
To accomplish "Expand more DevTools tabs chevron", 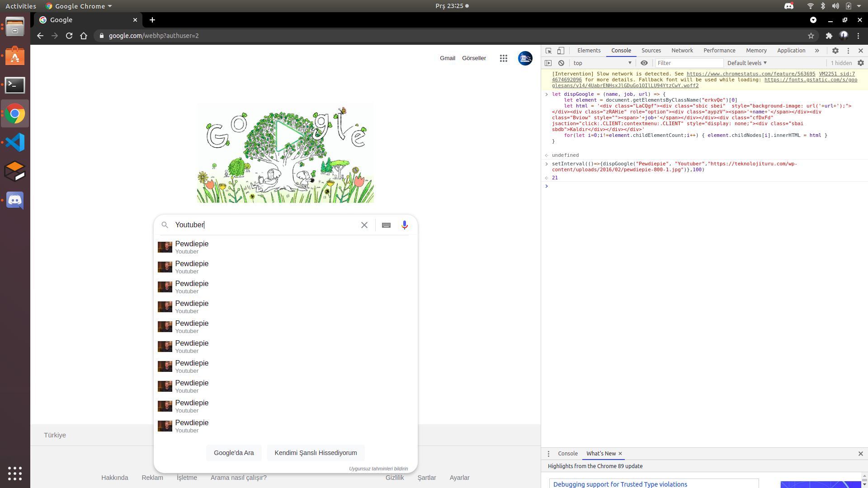I will click(817, 51).
